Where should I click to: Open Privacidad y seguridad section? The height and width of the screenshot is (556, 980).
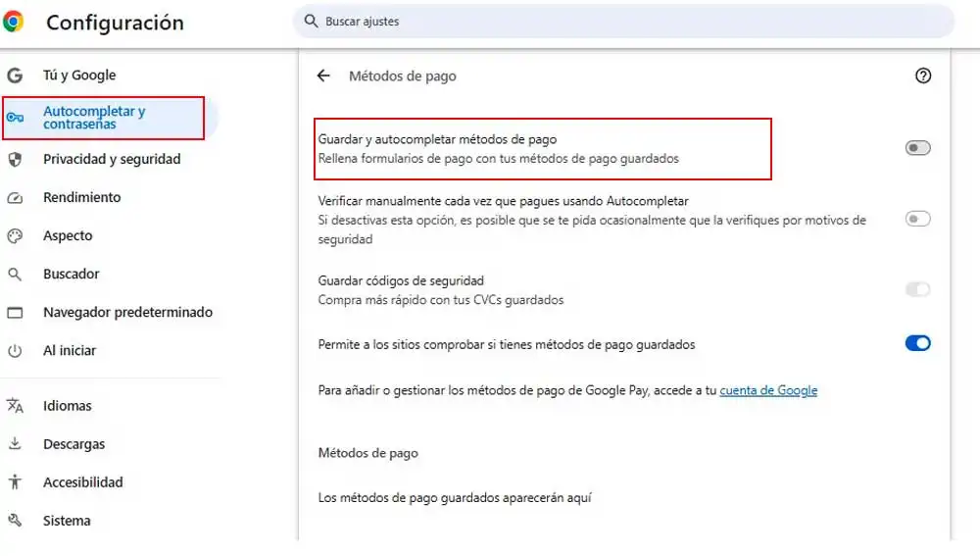[112, 160]
